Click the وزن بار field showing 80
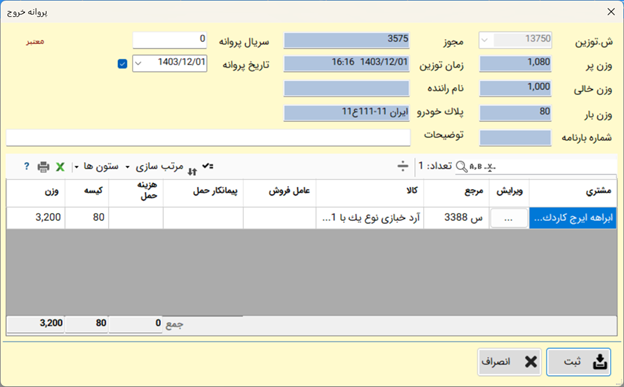 [x=515, y=113]
